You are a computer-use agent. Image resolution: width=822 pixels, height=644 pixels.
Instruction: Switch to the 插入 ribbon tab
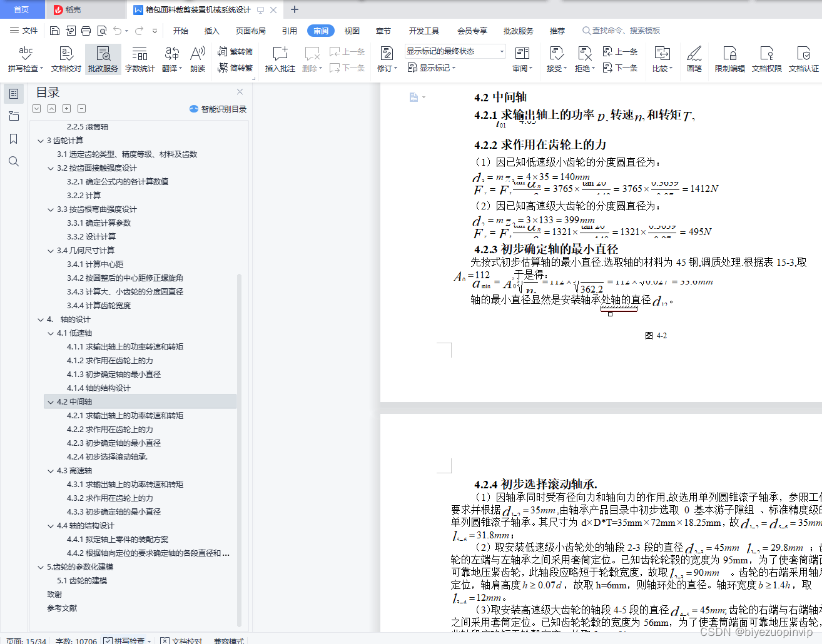pos(212,31)
